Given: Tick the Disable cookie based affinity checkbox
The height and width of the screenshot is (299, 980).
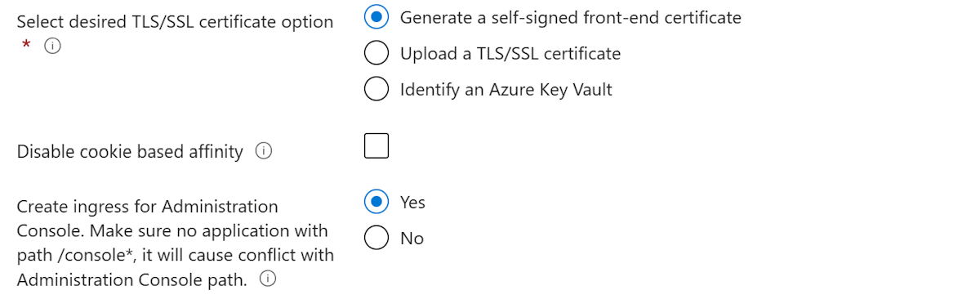Looking at the screenshot, I should [376, 145].
